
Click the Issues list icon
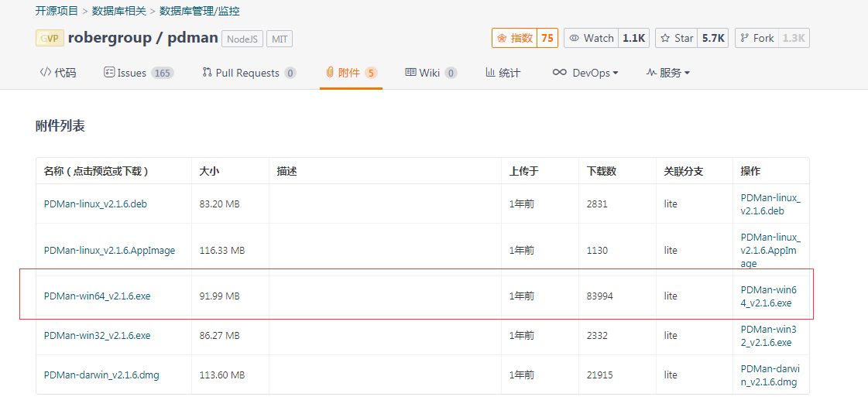tap(109, 72)
